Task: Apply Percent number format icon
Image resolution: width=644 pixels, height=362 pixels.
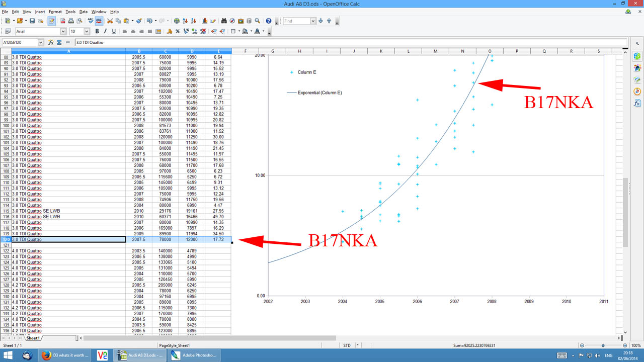Action: point(178,31)
